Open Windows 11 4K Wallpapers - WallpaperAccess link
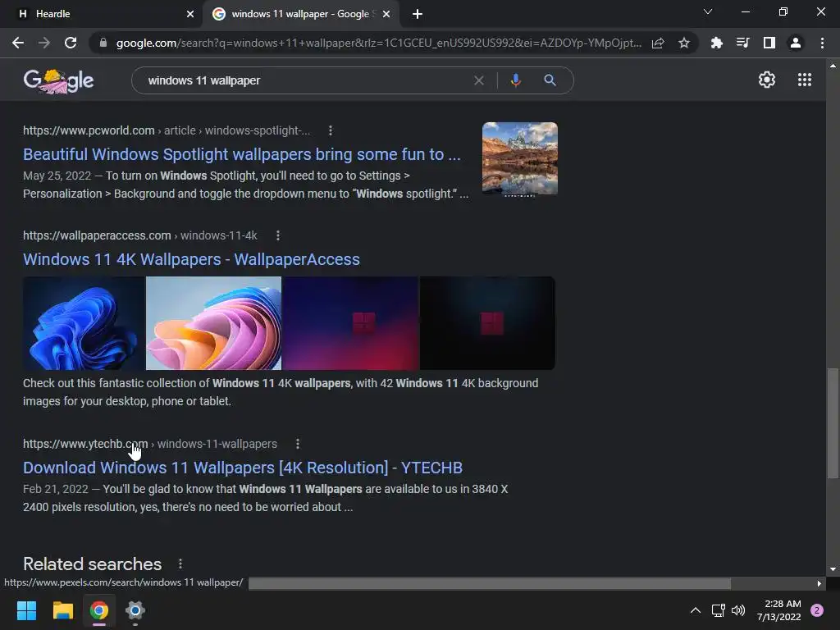The height and width of the screenshot is (630, 840). tap(191, 259)
